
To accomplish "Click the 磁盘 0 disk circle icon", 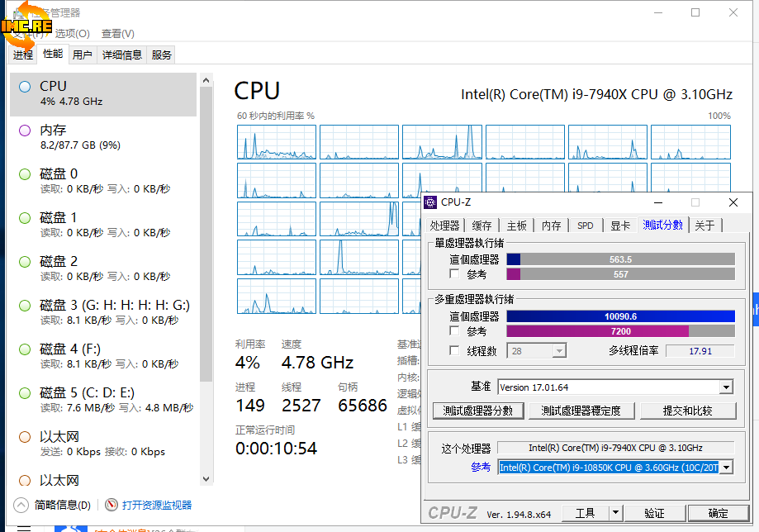I will tap(25, 173).
